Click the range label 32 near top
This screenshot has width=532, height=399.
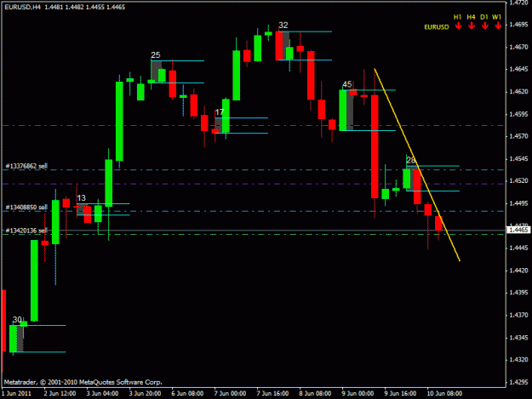click(x=283, y=25)
